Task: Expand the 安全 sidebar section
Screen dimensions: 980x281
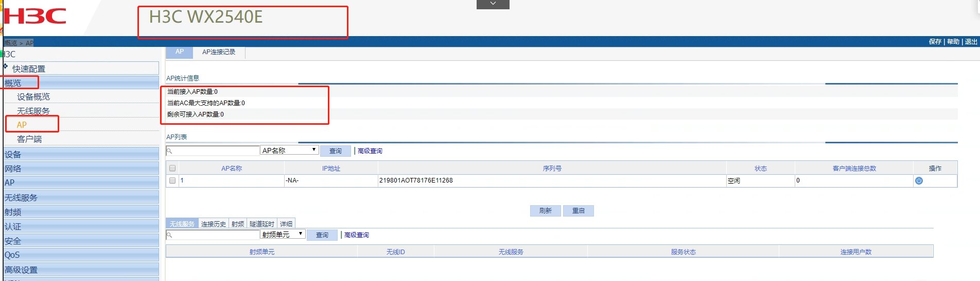Action: (81, 241)
